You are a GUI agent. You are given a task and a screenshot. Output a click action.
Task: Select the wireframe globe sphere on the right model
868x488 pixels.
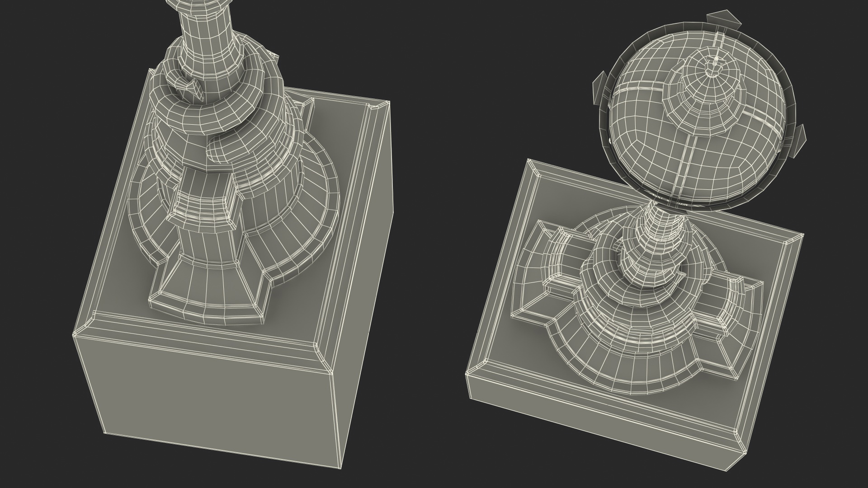(697, 117)
